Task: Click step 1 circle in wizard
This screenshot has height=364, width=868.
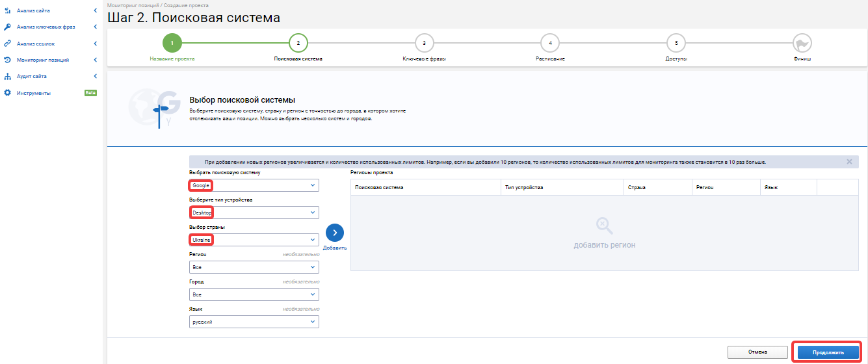Action: (172, 43)
